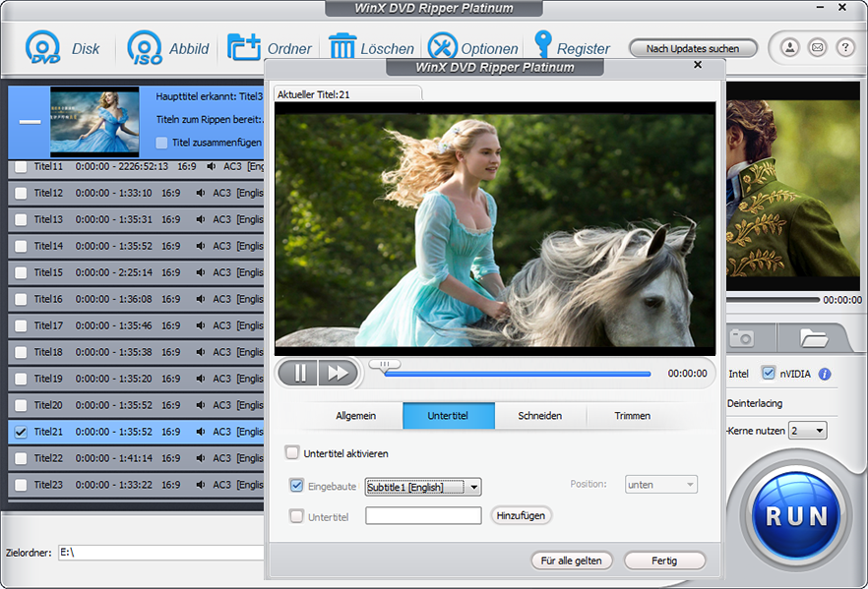The image size is (868, 589).
Task: Open the Register dialog icon
Action: click(x=544, y=47)
